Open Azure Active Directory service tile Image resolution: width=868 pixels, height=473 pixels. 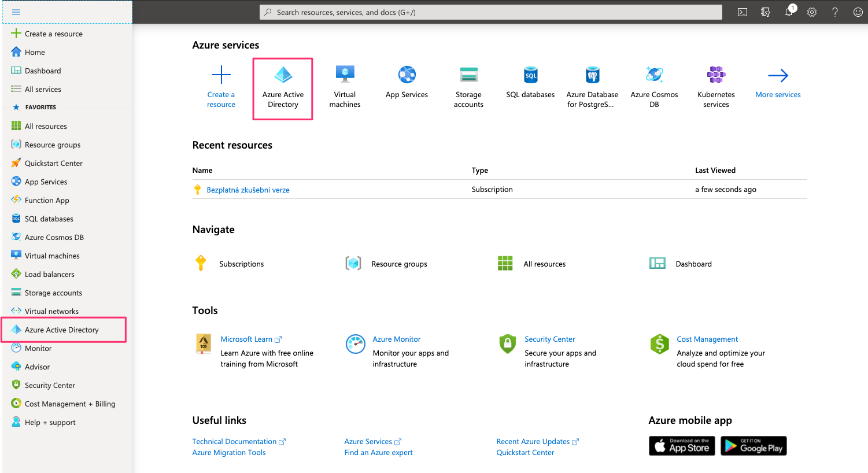click(x=283, y=88)
